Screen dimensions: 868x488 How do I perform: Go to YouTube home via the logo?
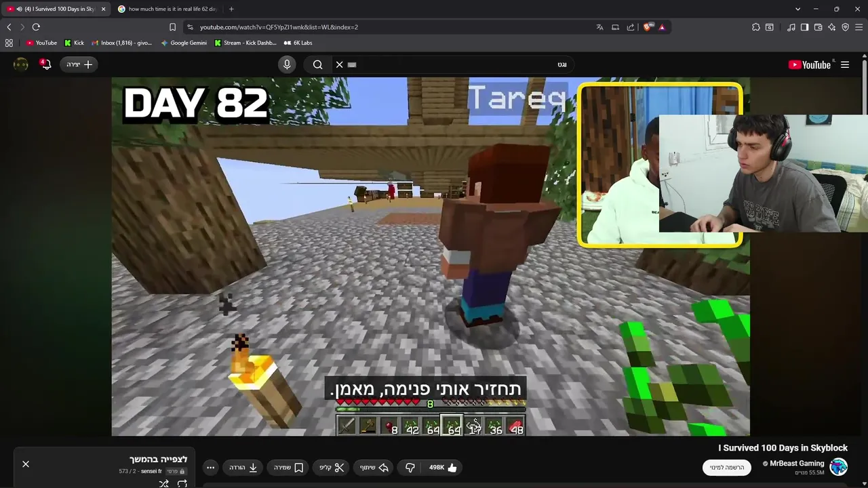[x=810, y=64]
